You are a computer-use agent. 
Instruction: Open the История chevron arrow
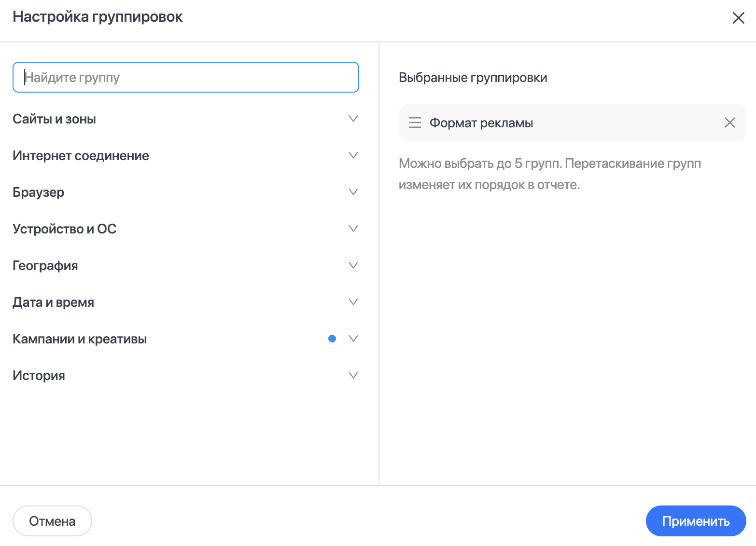click(353, 375)
